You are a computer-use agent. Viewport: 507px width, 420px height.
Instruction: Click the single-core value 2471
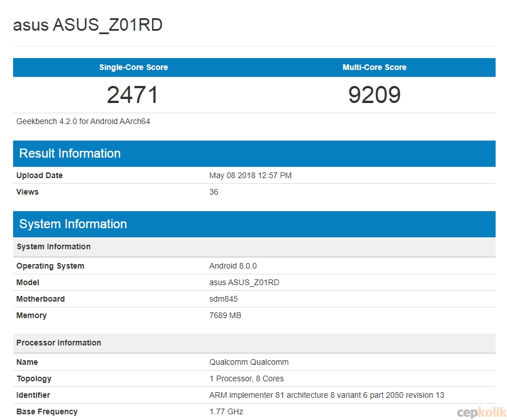pyautogui.click(x=133, y=95)
